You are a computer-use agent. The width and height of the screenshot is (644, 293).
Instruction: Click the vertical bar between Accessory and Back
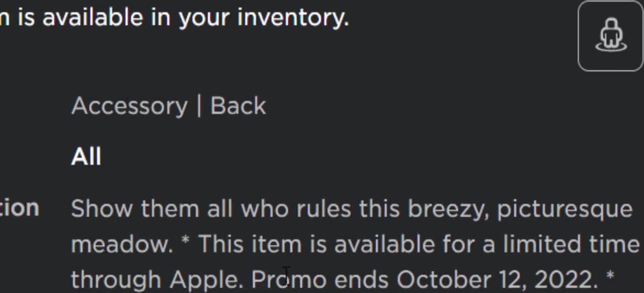point(199,106)
